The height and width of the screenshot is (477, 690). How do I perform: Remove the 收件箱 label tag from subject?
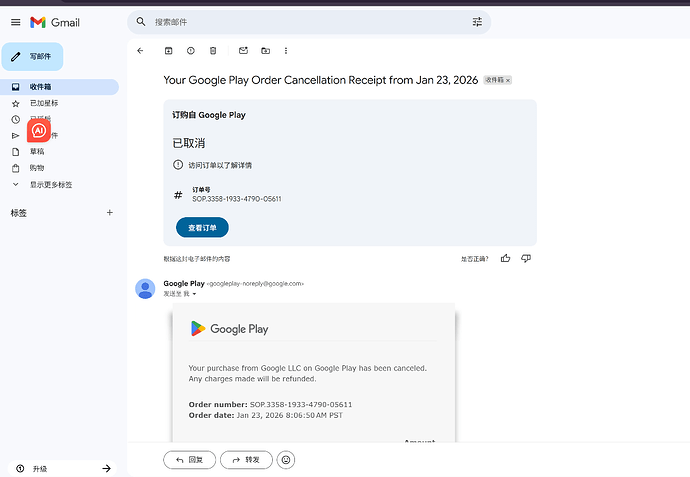click(x=508, y=80)
